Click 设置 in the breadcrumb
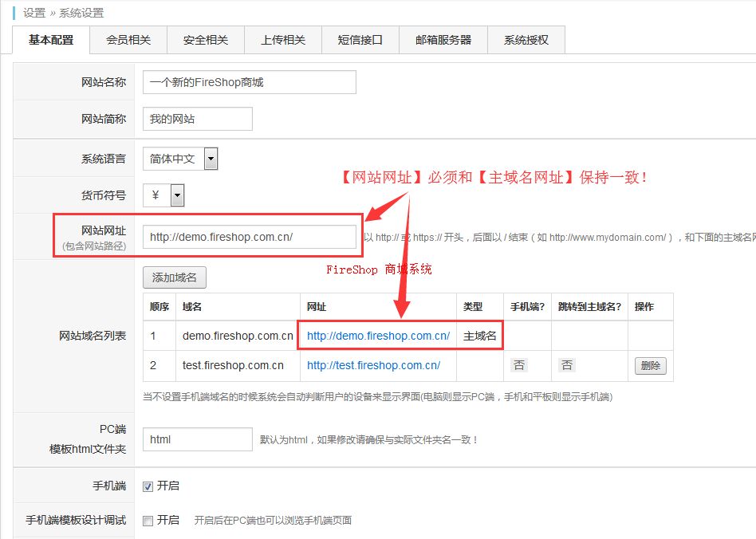Viewport: 756px width, 539px height. coord(34,13)
